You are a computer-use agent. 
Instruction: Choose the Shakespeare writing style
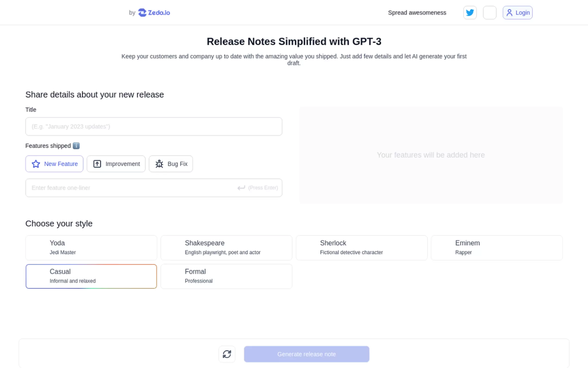coord(226,247)
